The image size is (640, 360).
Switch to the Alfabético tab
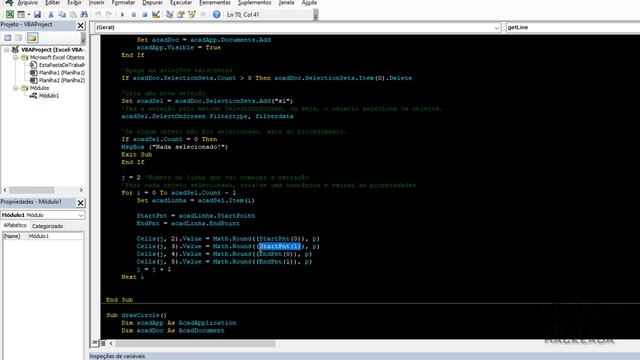point(15,226)
